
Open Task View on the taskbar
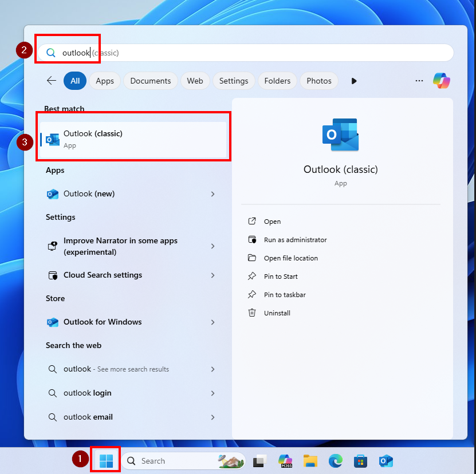pos(259,461)
